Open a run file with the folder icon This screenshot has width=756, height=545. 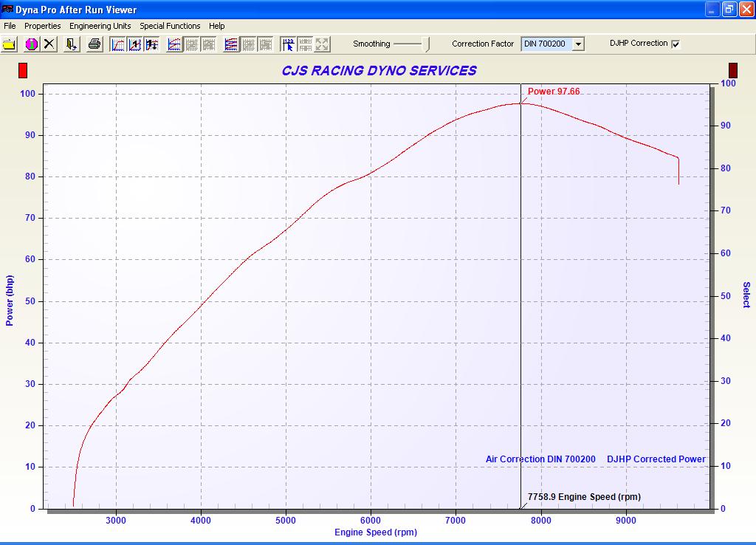[x=9, y=44]
